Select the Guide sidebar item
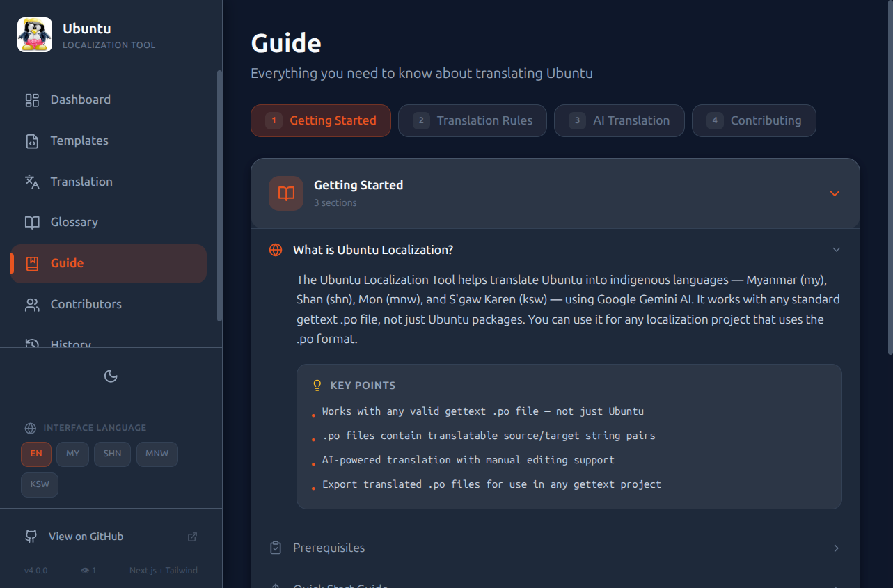Screen dimensions: 893x588 click(x=109, y=264)
